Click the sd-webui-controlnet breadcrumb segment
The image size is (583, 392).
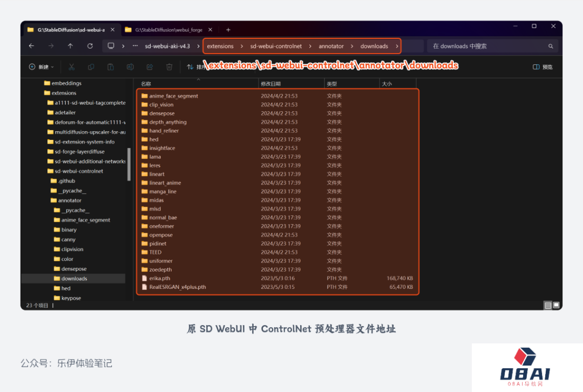click(x=276, y=46)
